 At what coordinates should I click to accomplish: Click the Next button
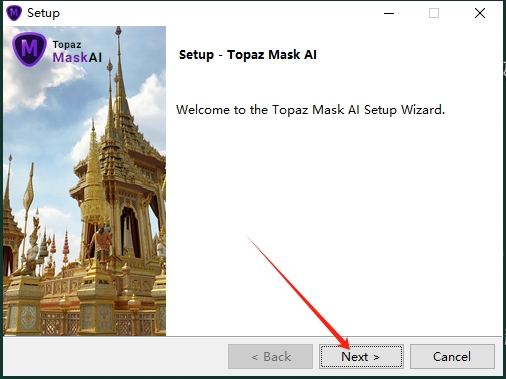(x=361, y=357)
